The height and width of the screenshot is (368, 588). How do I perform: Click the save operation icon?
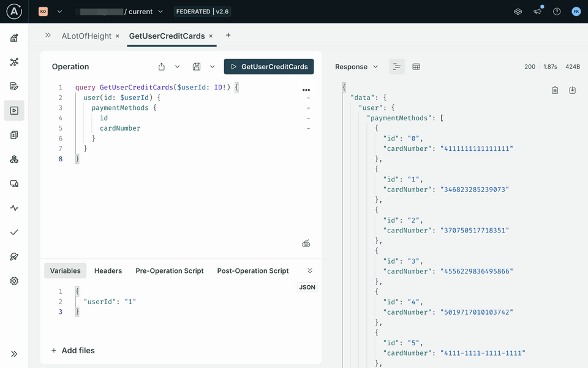(197, 66)
